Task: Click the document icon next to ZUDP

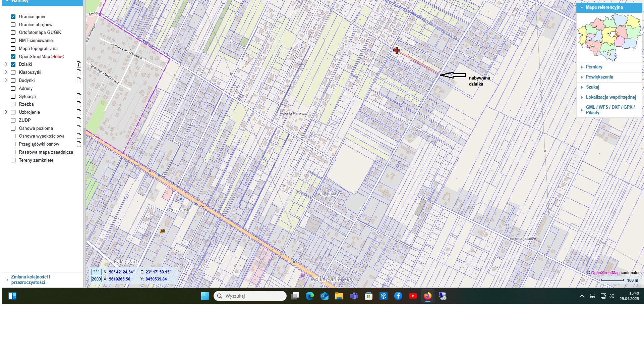Action: 79,120
